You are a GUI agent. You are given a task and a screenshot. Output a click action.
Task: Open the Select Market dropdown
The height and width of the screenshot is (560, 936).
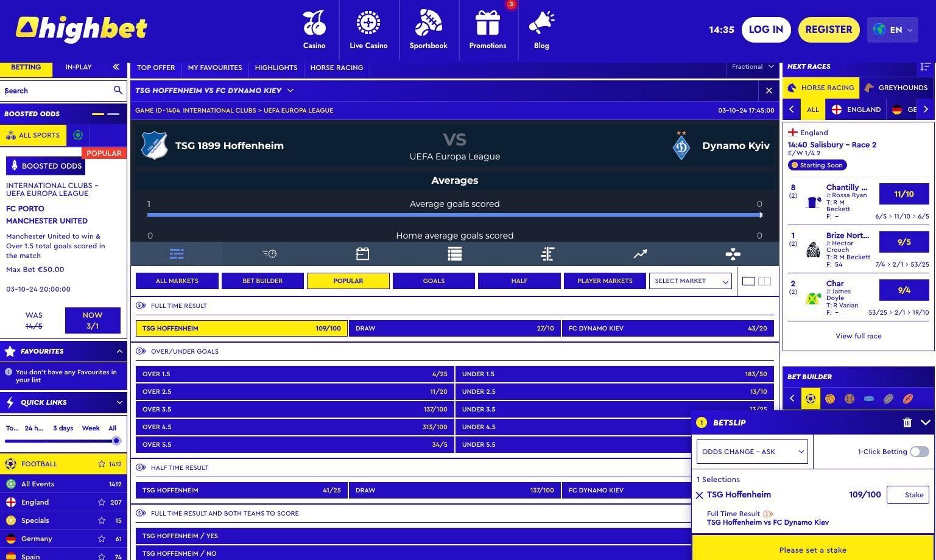tap(691, 281)
